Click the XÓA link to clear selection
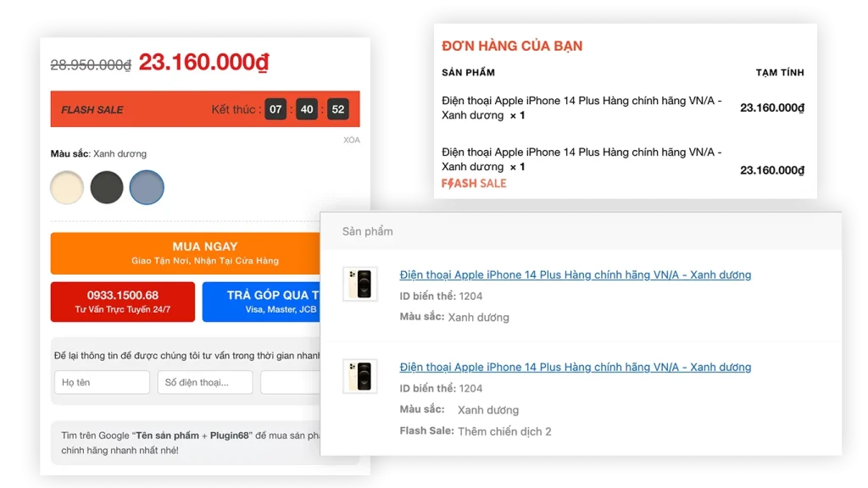Image resolution: width=868 pixels, height=488 pixels. point(351,140)
